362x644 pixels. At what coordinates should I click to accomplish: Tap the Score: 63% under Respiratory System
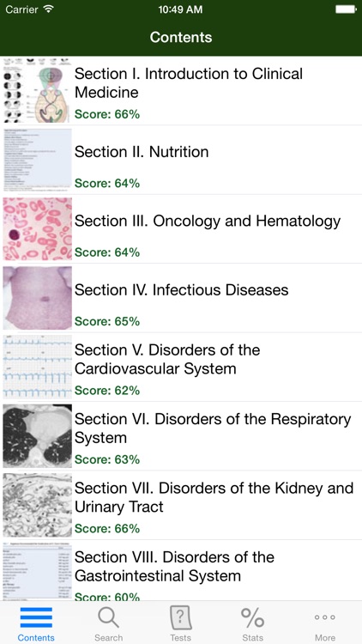tap(107, 459)
